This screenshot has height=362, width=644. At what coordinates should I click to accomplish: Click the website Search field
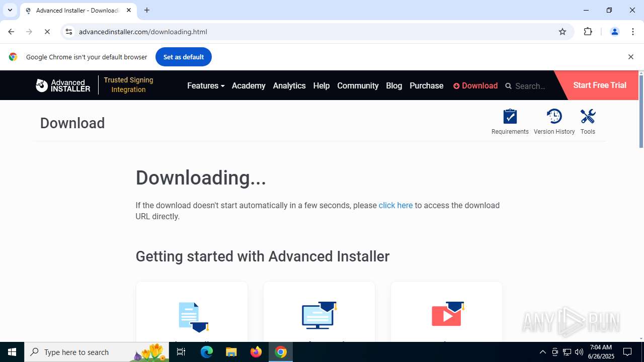click(530, 86)
